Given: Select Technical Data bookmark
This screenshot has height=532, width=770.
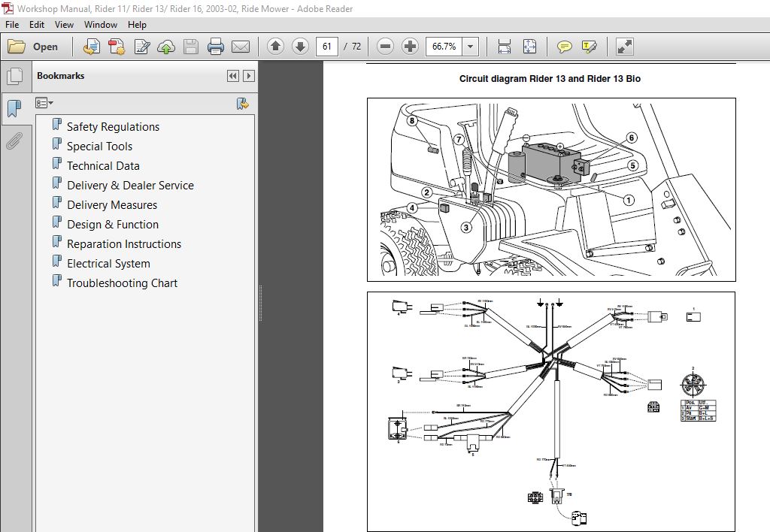Looking at the screenshot, I should [x=103, y=166].
